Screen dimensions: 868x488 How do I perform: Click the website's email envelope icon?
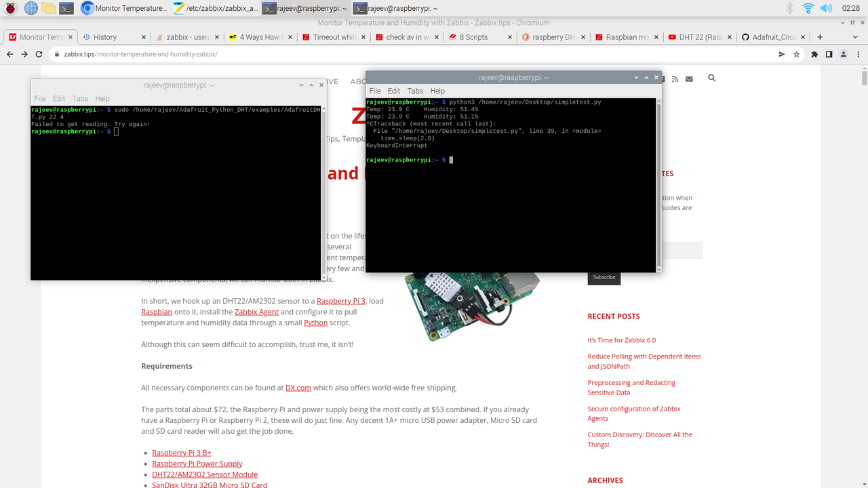click(689, 79)
